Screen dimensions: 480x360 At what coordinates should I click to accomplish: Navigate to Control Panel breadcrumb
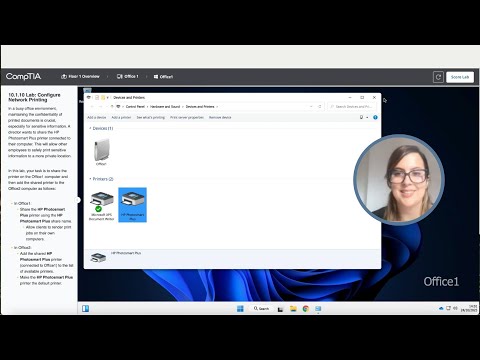point(135,107)
